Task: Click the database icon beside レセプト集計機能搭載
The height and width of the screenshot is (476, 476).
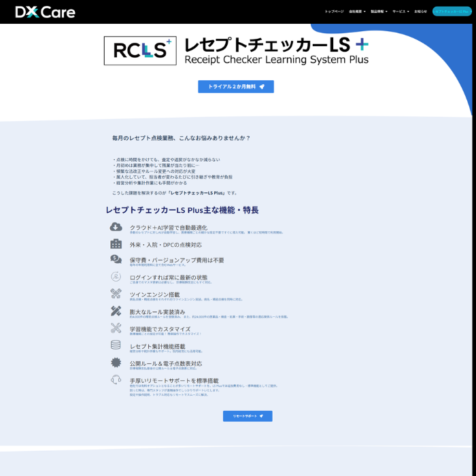Action: pos(116,345)
